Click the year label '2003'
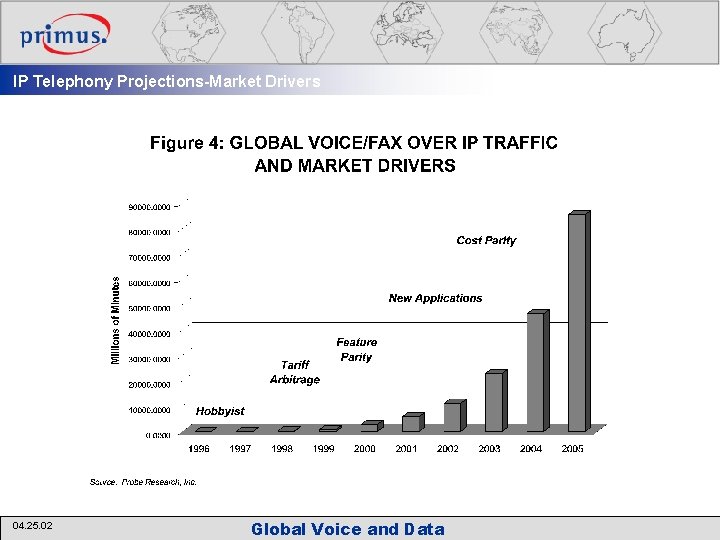720x540 pixels. [489, 449]
